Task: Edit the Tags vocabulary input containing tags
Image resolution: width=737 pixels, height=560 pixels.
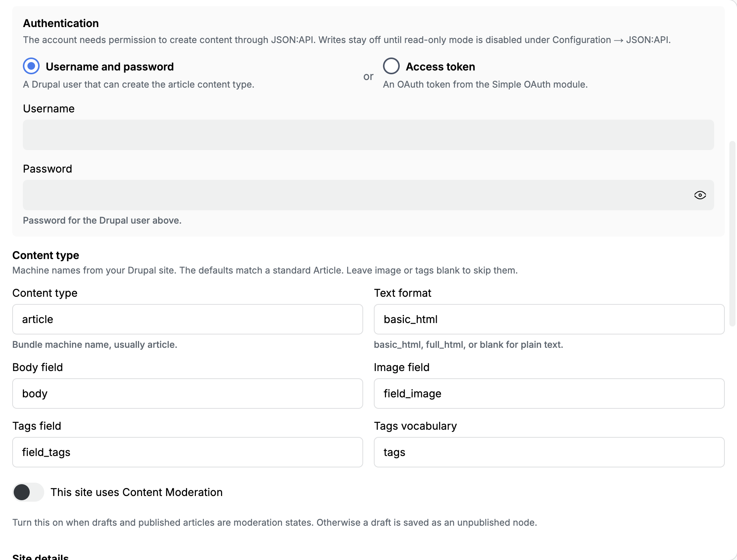Action: pyautogui.click(x=549, y=452)
